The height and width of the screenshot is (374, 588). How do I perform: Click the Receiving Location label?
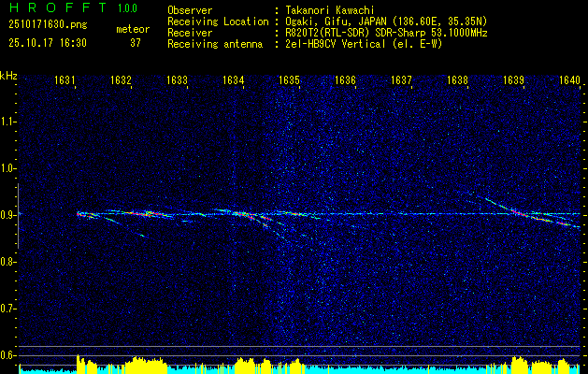pyautogui.click(x=218, y=22)
